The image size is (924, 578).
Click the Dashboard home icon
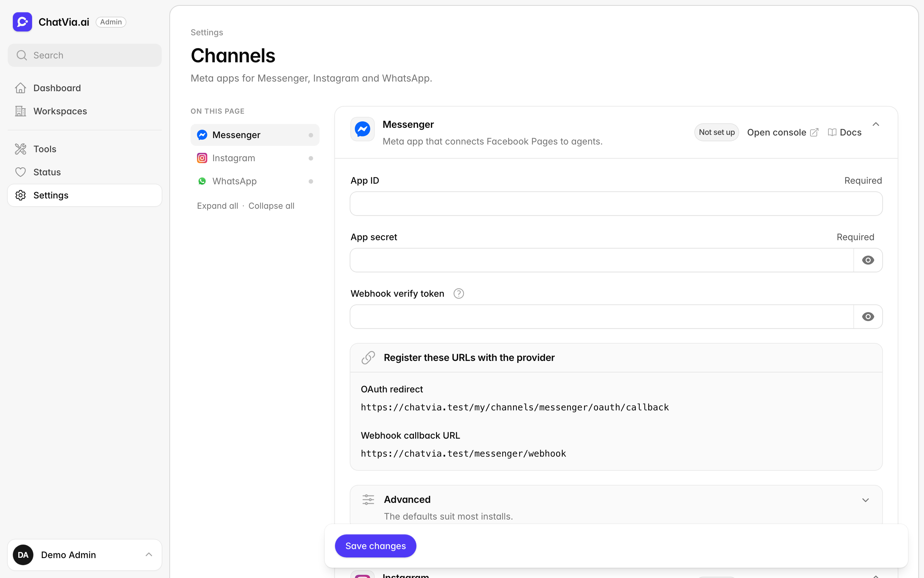click(x=21, y=88)
